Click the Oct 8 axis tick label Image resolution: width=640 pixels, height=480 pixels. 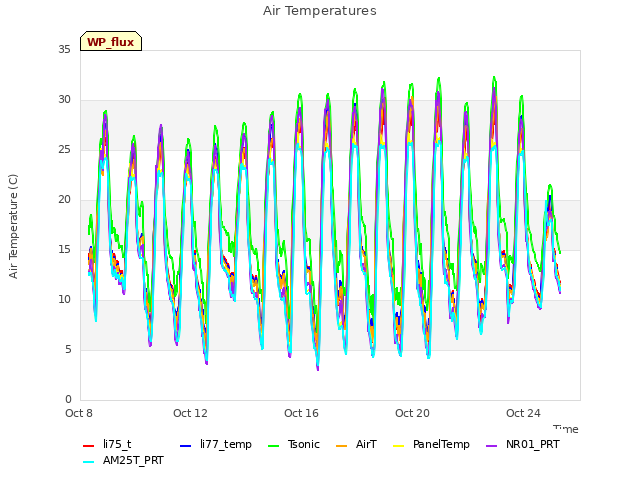click(x=79, y=413)
